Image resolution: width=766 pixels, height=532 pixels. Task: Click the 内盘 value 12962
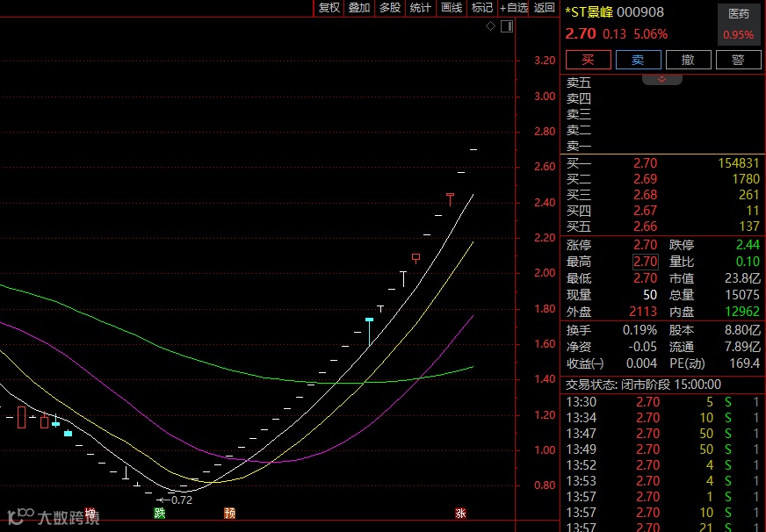(x=742, y=312)
